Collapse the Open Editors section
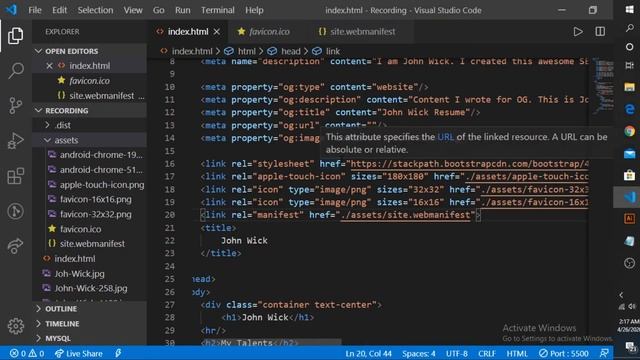 pyautogui.click(x=89, y=51)
